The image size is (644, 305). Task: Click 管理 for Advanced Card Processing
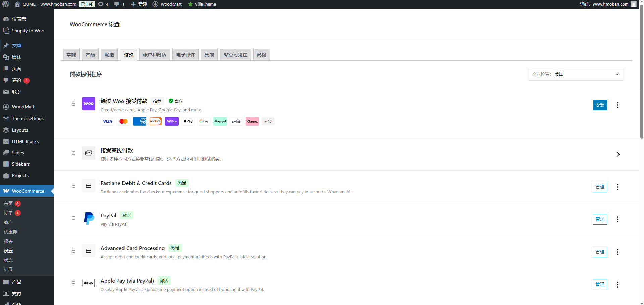pos(600,252)
